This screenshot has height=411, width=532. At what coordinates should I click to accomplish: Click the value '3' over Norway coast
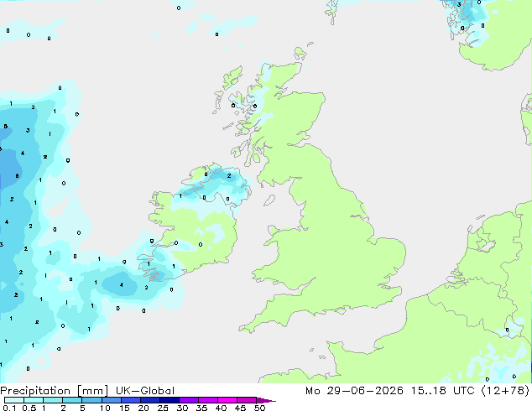click(x=459, y=4)
